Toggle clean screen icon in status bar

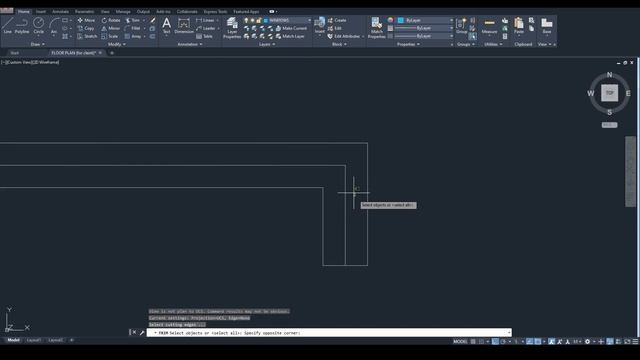(x=627, y=342)
